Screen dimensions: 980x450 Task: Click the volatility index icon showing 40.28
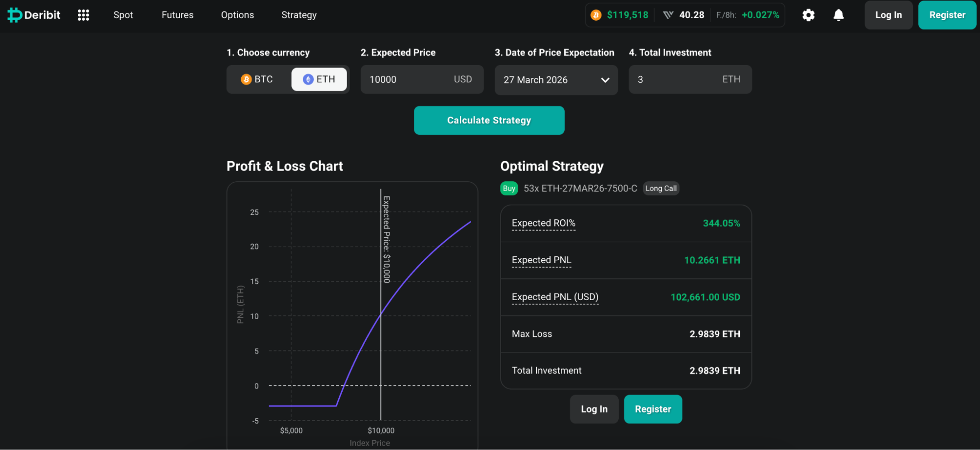668,15
